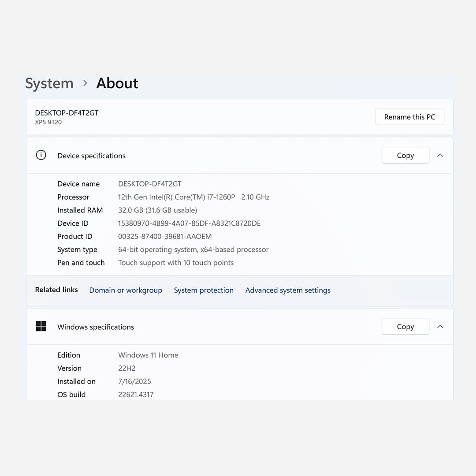Select the Windows specifications header row
The image size is (476, 476).
(x=240, y=326)
